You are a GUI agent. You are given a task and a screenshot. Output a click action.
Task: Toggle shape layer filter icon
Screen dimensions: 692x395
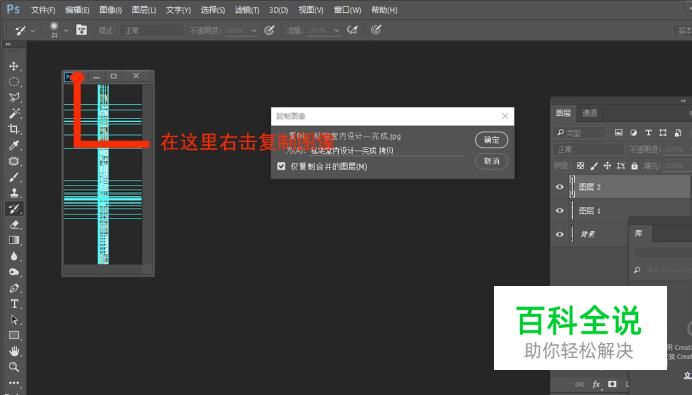point(663,132)
